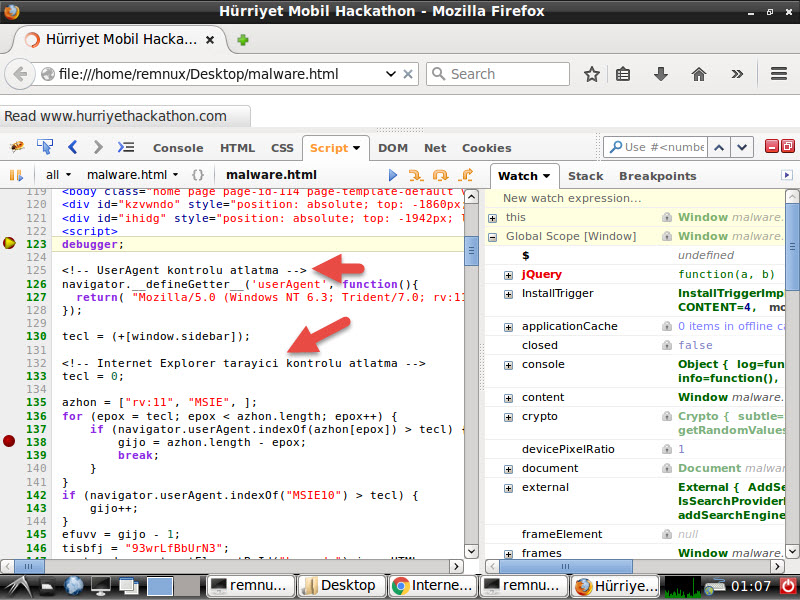Open the Firefox hamburger menu
The image size is (800, 600).
tap(779, 74)
